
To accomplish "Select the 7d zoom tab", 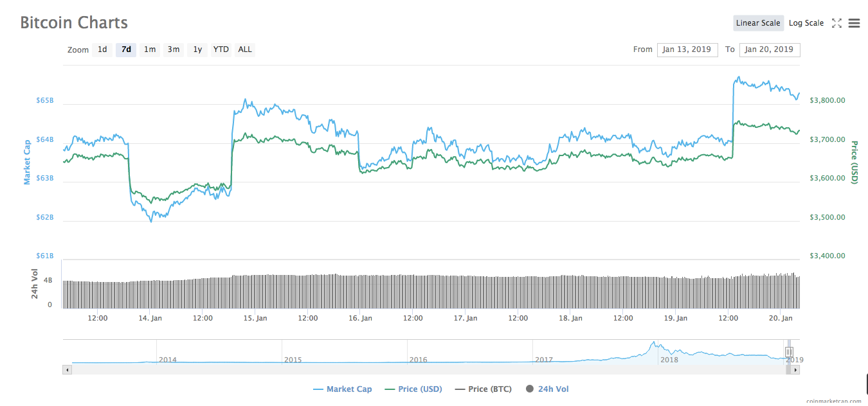I will point(125,49).
